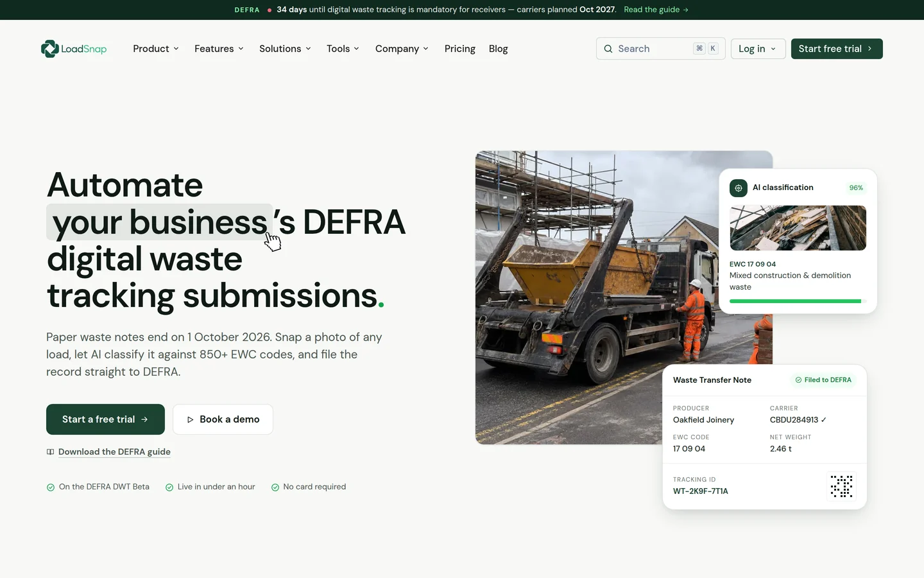The height and width of the screenshot is (578, 924).
Task: Download the DEFRA guide
Action: tap(114, 452)
